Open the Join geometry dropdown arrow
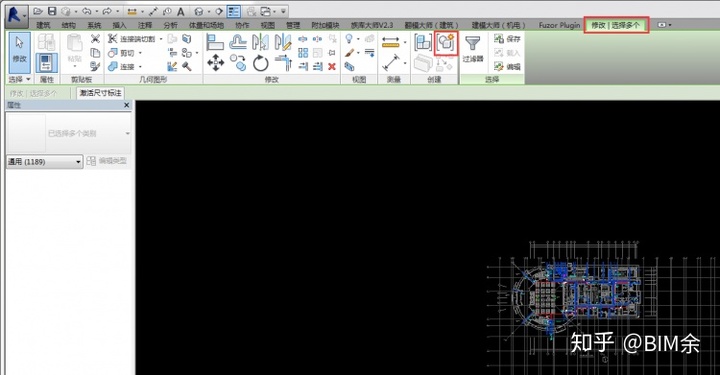The image size is (720, 375). [140, 67]
